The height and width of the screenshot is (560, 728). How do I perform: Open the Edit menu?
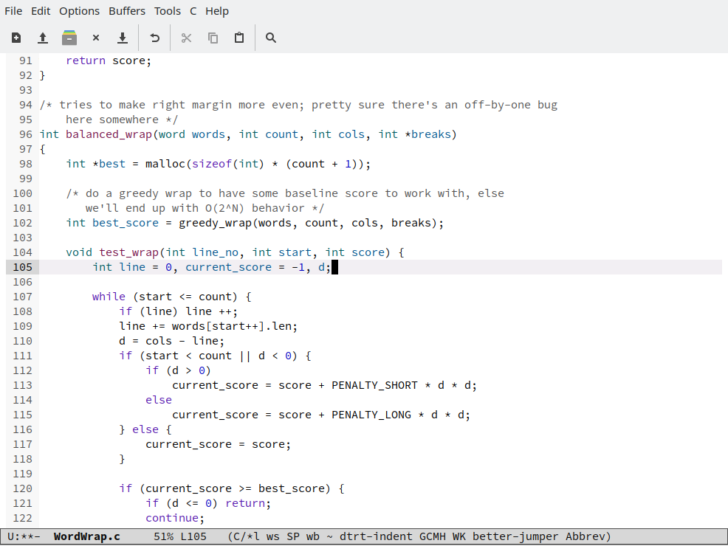coord(41,11)
